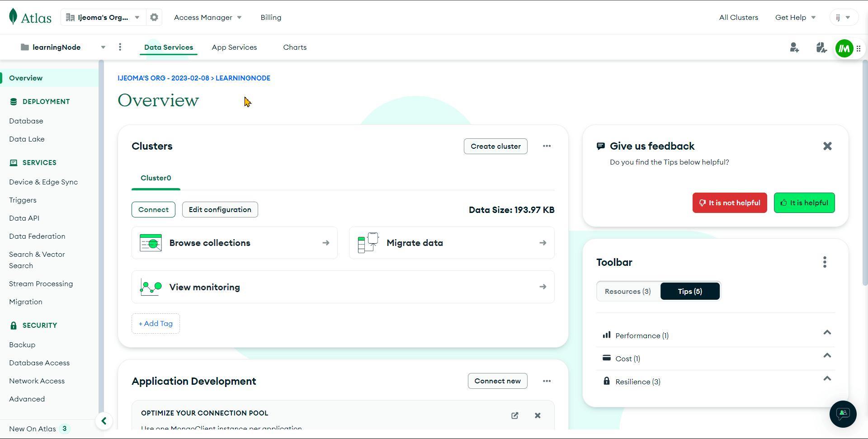868x439 pixels.
Task: Click invite user icon in header
Action: tap(794, 47)
